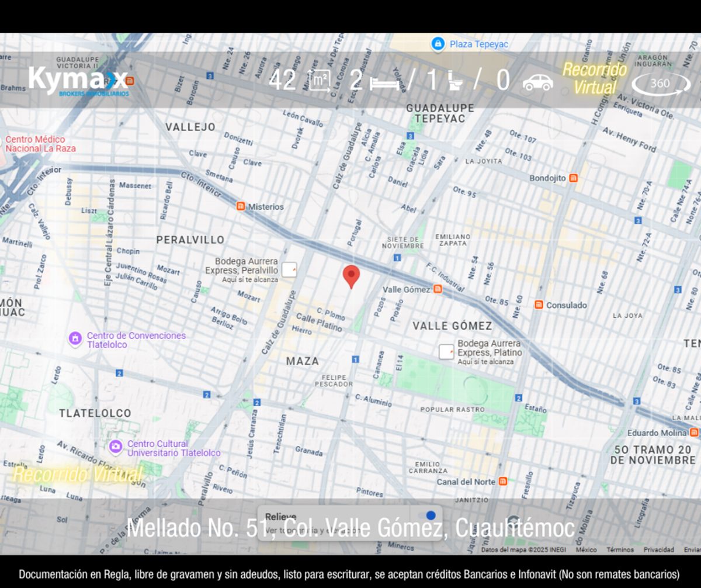
Task: Click the Av. Henry Ford street label
Action: point(630,139)
